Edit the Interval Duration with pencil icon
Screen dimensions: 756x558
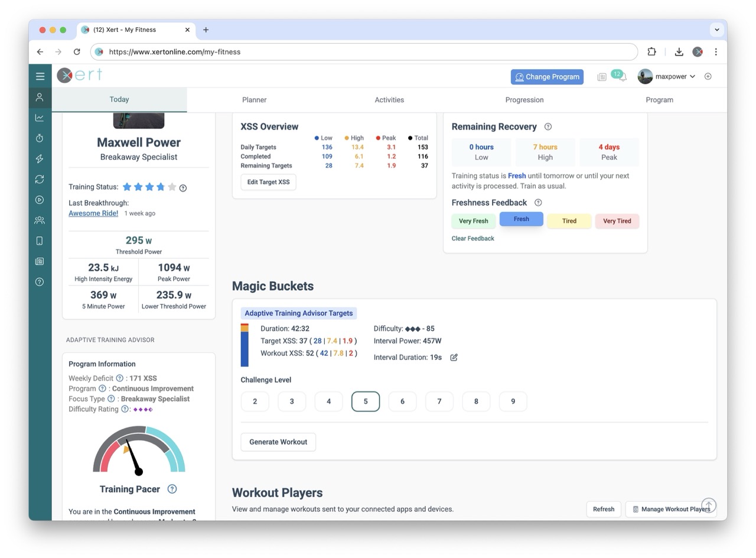point(454,358)
